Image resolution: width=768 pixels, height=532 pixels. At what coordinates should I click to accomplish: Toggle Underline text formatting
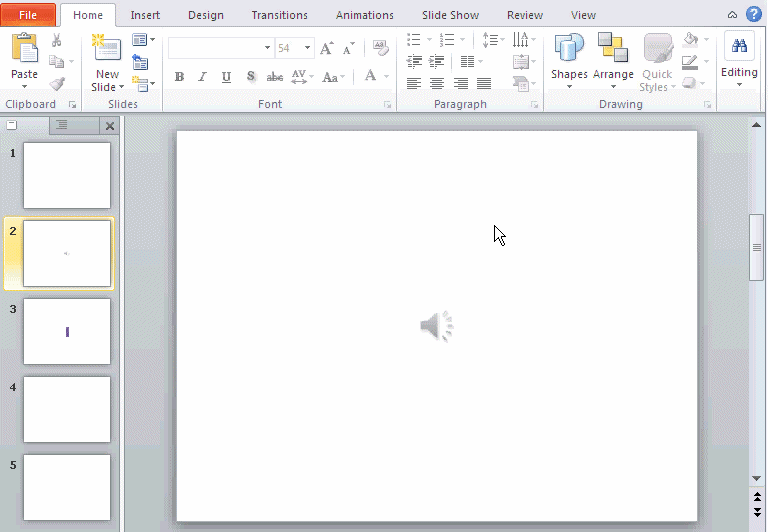tap(226, 77)
